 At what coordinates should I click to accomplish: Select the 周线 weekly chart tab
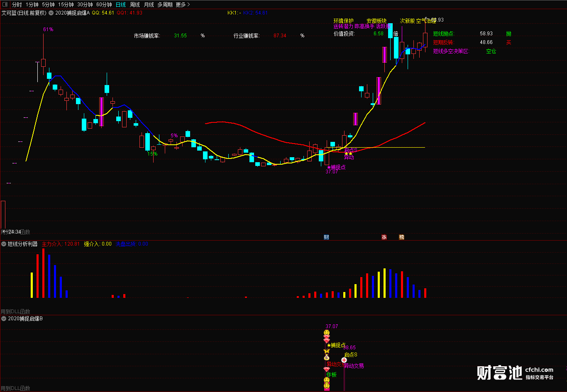click(135, 5)
